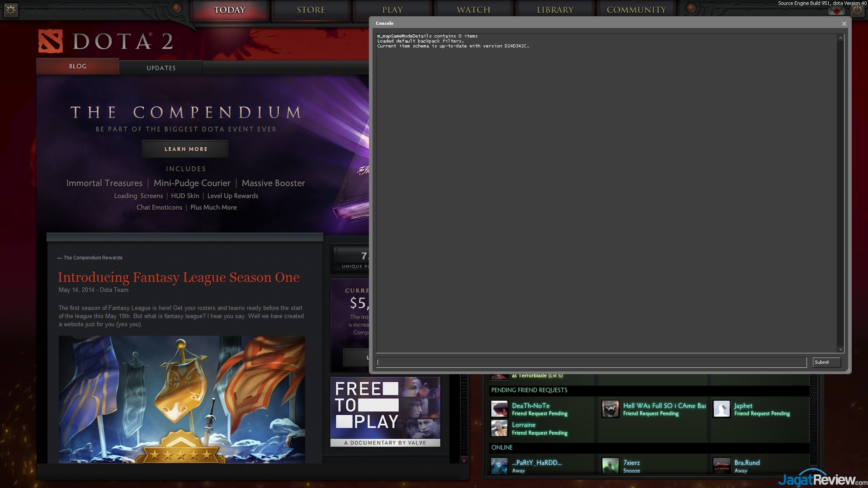Screen dimensions: 868x488
Task: Select DeaTh-NoTe friend request name
Action: pyautogui.click(x=531, y=406)
